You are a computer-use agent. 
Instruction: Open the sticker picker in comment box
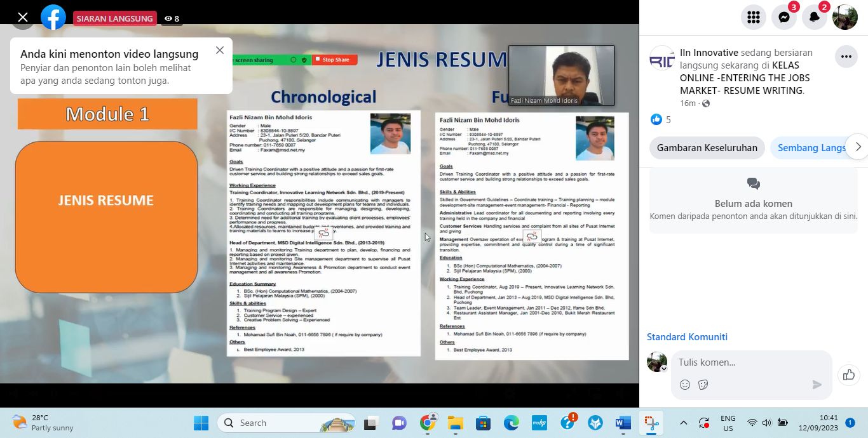point(703,385)
